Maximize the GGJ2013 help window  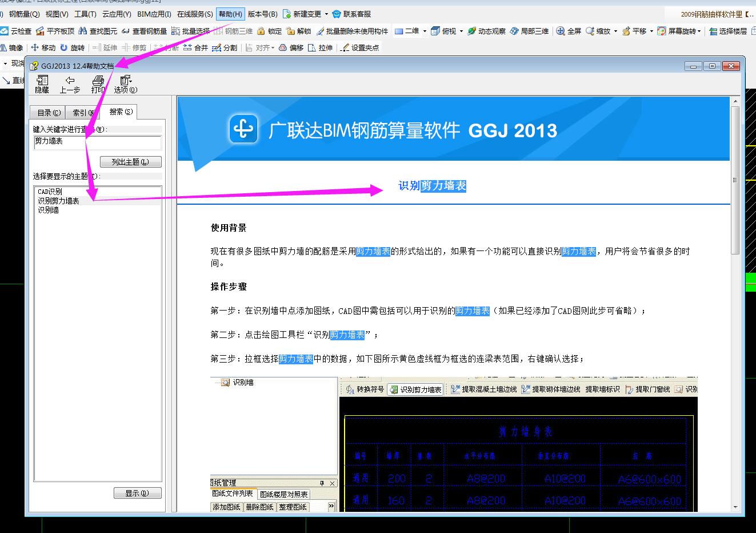pyautogui.click(x=712, y=66)
